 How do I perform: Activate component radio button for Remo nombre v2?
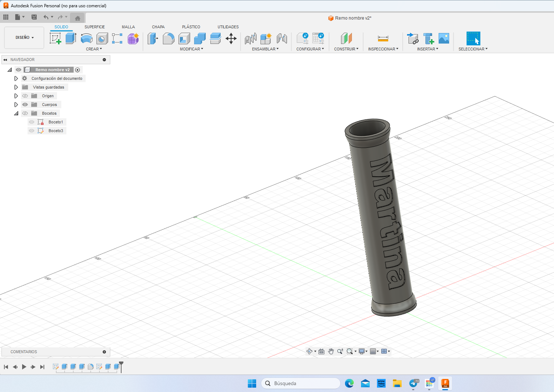[x=77, y=70]
